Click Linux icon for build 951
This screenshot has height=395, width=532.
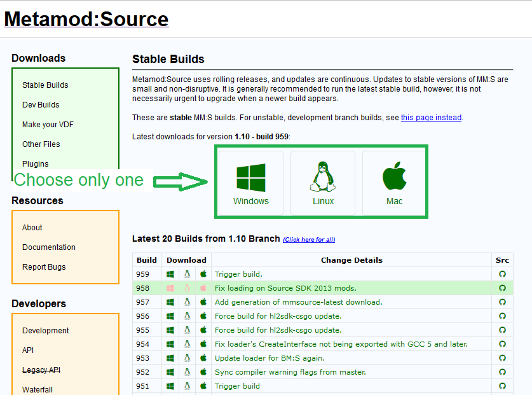[187, 386]
